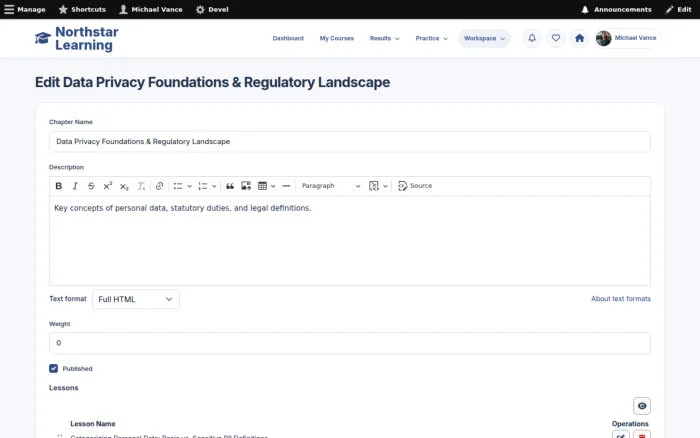Click the remove format icon
This screenshot has width=700, height=438.
[x=141, y=186]
